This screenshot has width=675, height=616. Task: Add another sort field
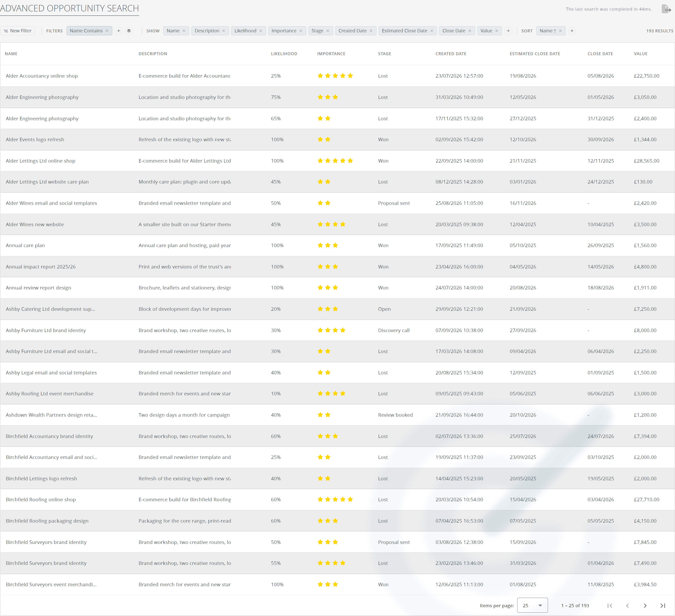[572, 31]
